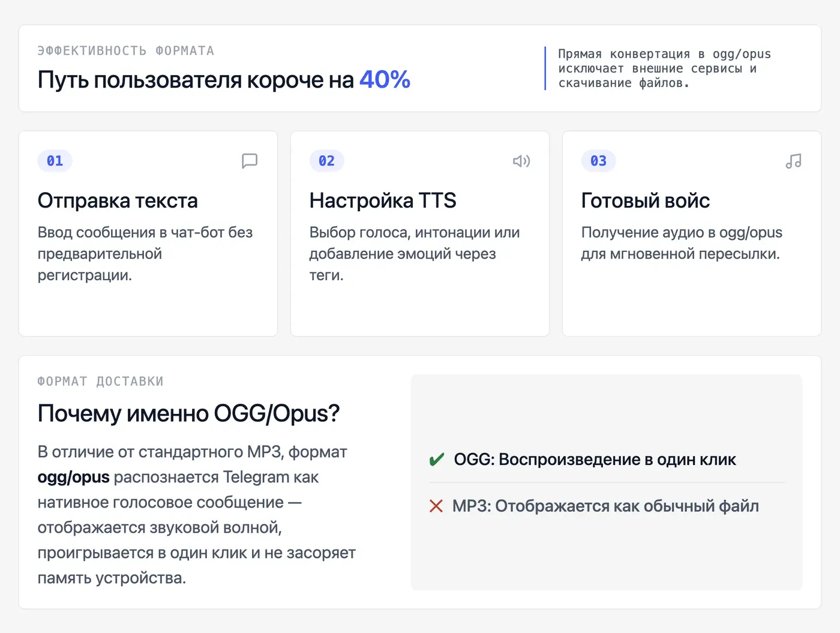
Task: Click the music note icon on card 03
Action: [x=793, y=161]
